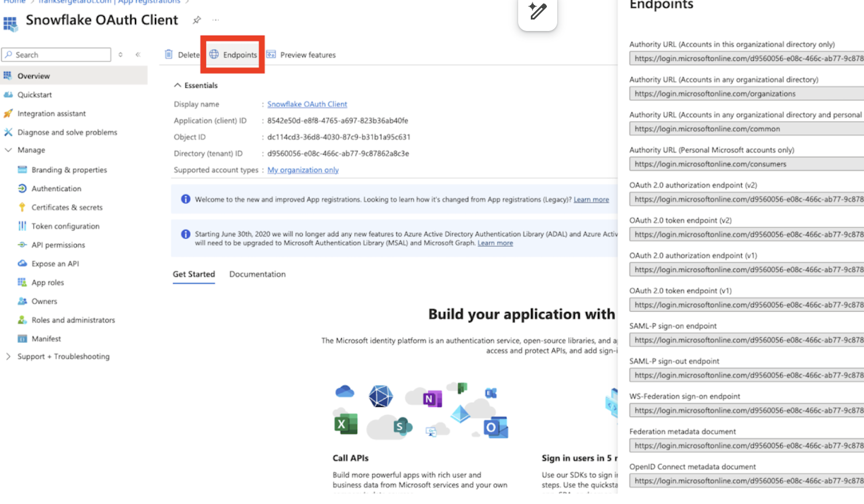Collapse the Essentials section

[x=178, y=85]
